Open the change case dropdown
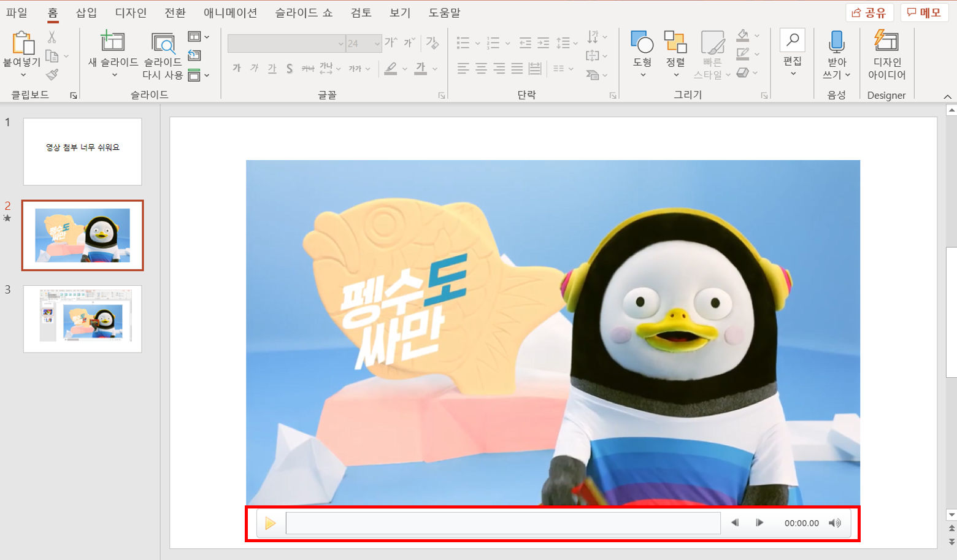957x560 pixels. point(359,69)
